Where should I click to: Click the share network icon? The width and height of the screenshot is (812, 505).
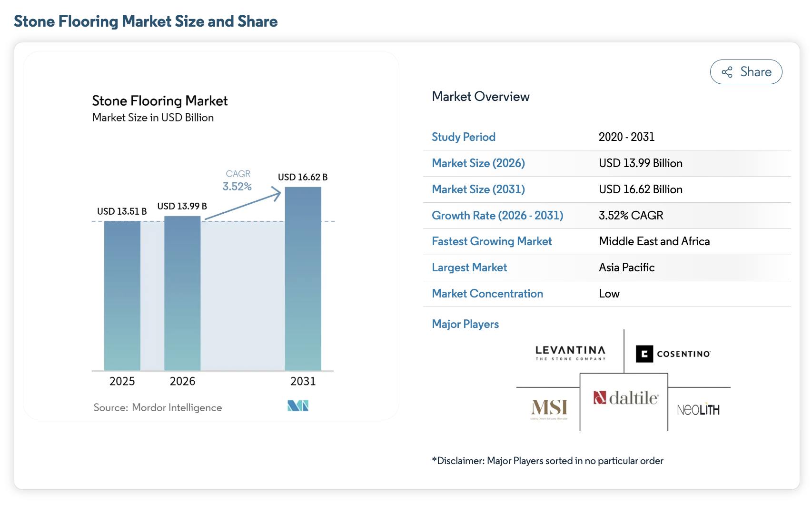727,72
